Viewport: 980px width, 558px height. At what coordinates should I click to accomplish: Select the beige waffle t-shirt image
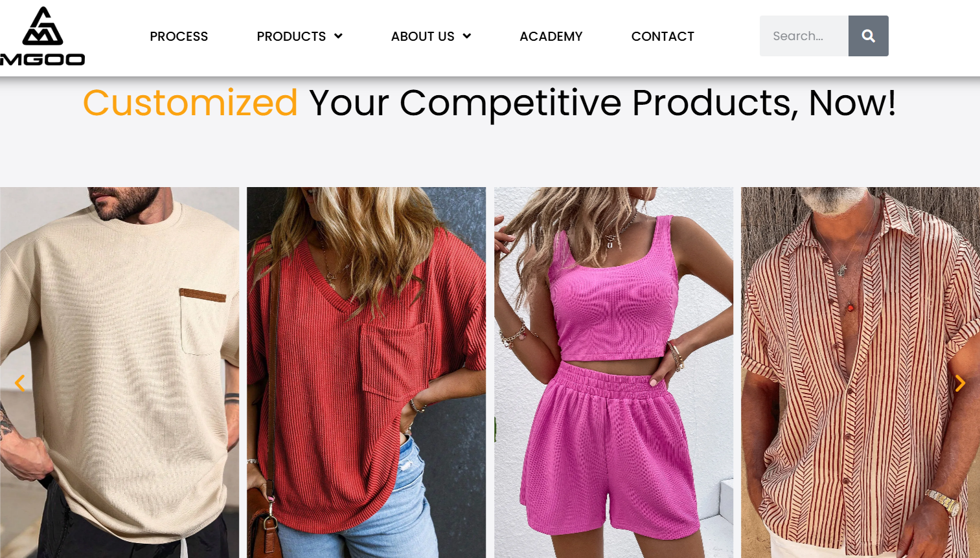119,372
